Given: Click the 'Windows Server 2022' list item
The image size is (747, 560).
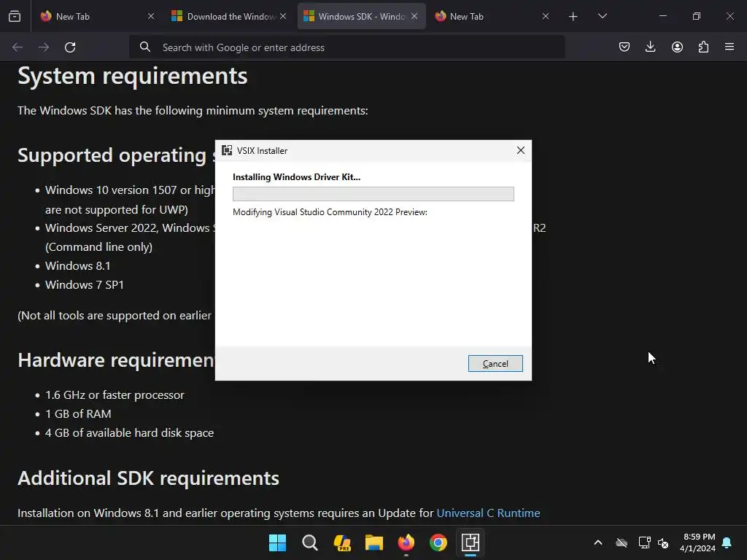Looking at the screenshot, I should (130, 227).
